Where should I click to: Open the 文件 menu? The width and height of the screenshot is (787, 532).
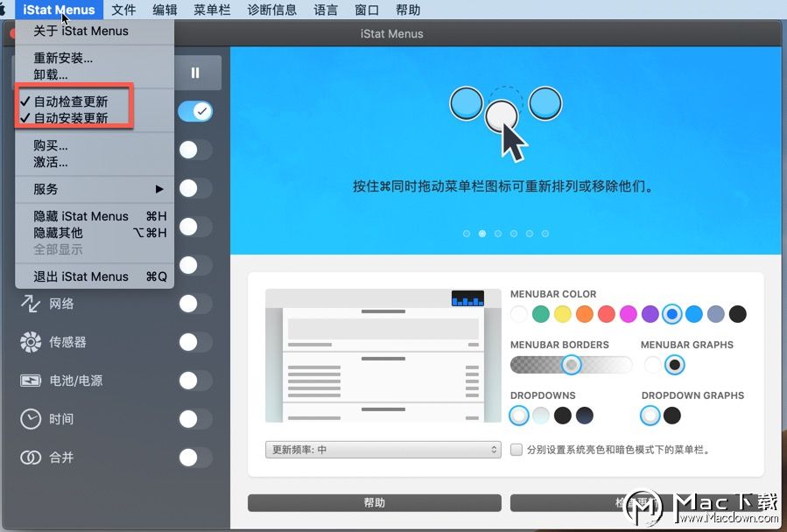[123, 10]
